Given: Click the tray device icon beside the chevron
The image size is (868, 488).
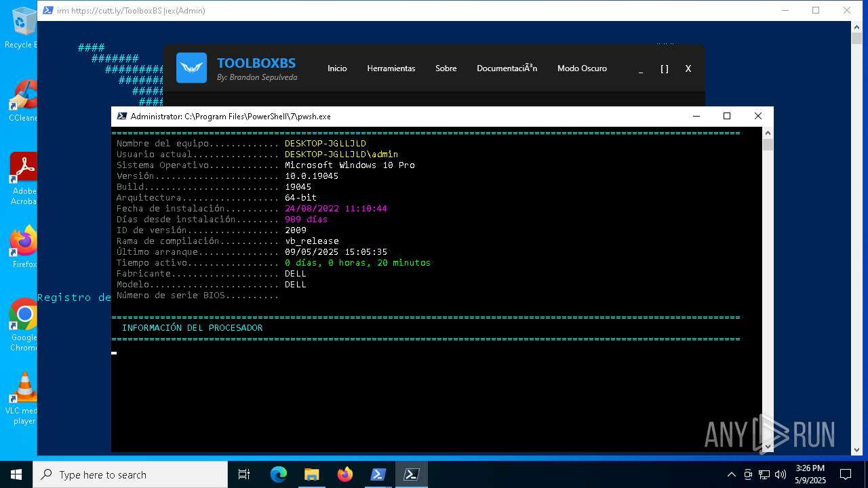Looking at the screenshot, I should (x=748, y=474).
